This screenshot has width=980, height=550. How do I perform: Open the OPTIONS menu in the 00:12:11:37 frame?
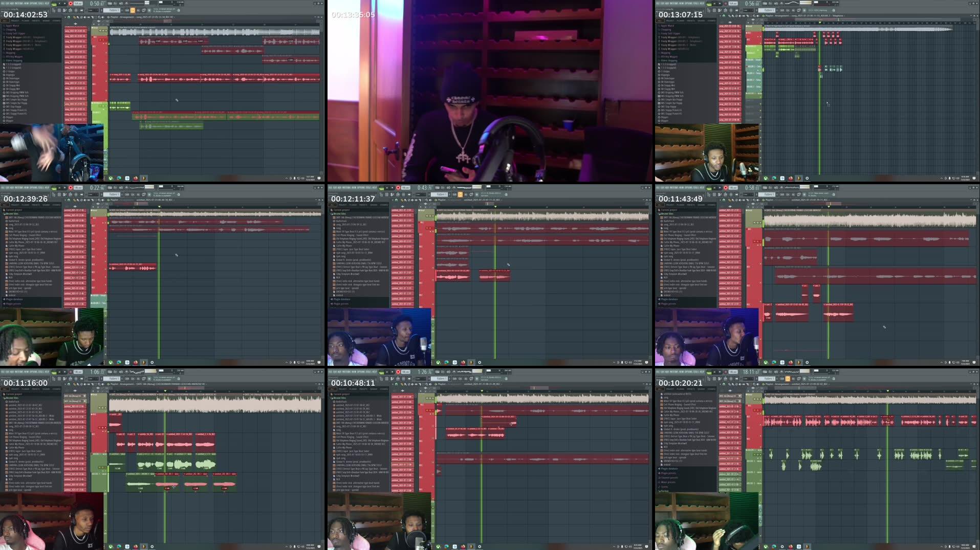coord(361,187)
